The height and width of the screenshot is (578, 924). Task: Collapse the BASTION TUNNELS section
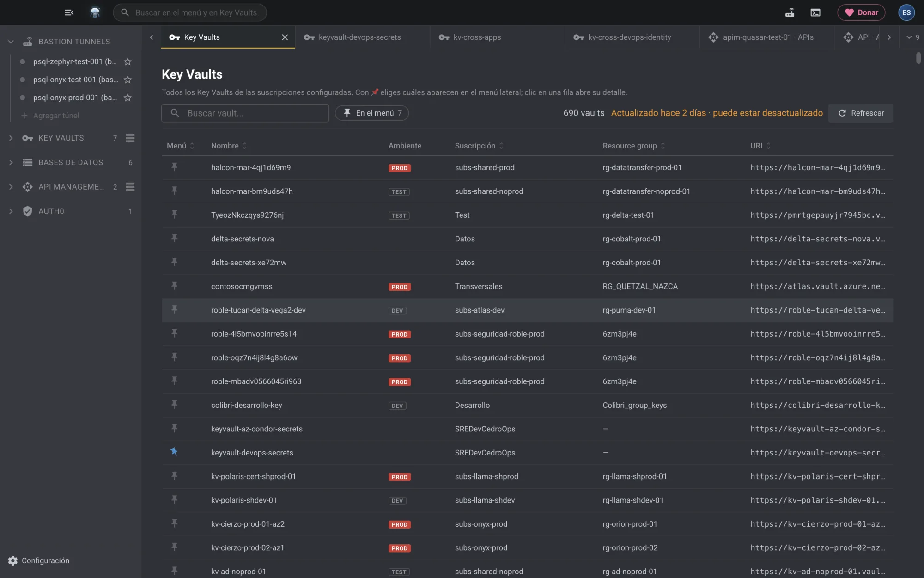pos(11,42)
